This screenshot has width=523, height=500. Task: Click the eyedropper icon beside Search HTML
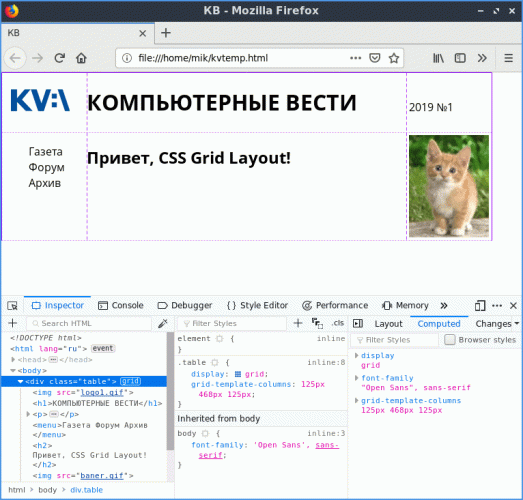pyautogui.click(x=163, y=323)
